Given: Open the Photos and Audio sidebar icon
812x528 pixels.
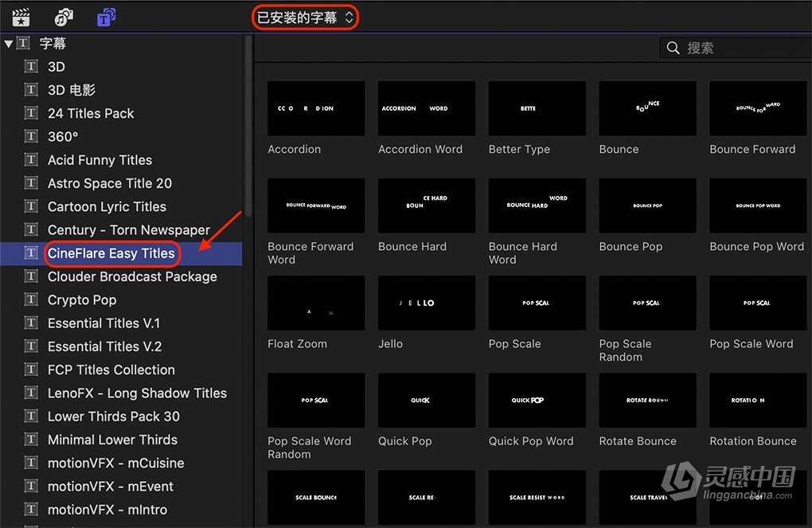Looking at the screenshot, I should pyautogui.click(x=64, y=18).
